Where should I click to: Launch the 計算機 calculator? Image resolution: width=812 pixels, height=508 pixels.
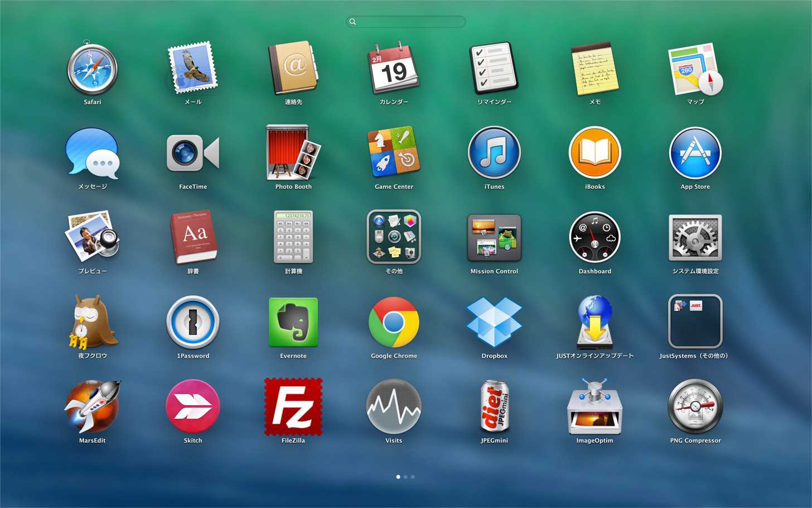click(x=293, y=237)
